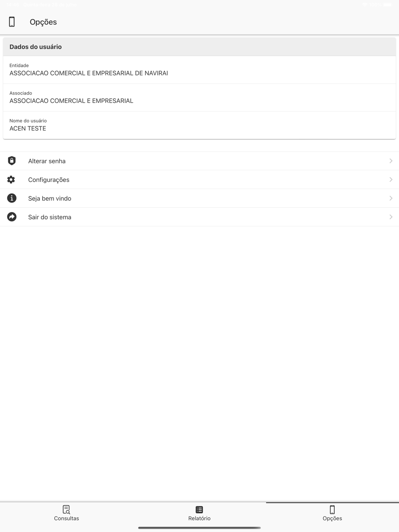Tap the Opções phone icon in the bottom bar

(332, 510)
